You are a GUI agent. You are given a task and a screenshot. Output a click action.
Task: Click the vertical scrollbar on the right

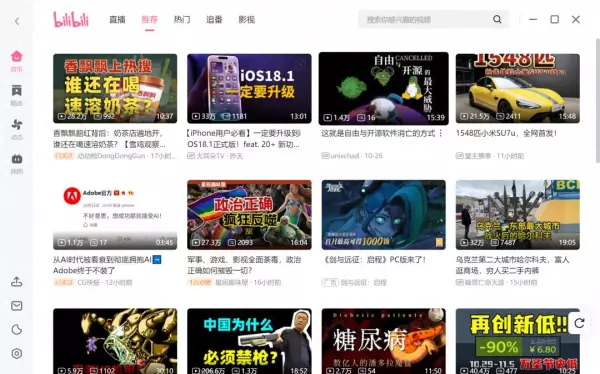[598, 101]
